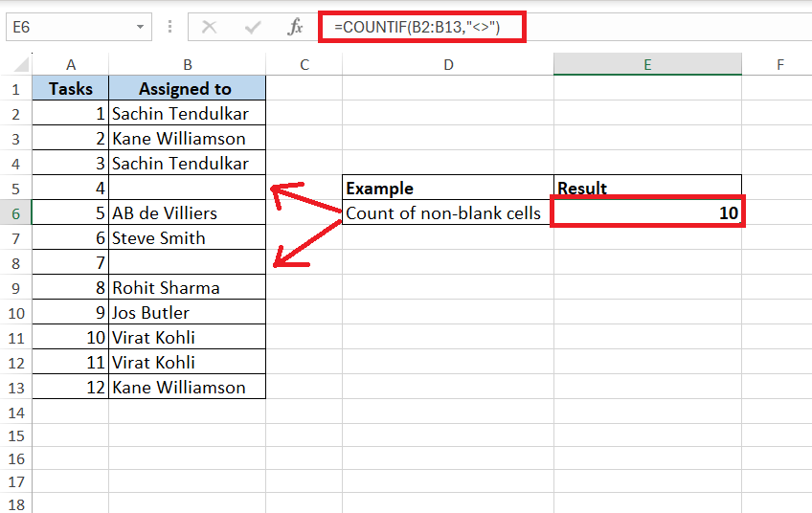
Task: Click the Tasks header cell
Action: (x=71, y=88)
